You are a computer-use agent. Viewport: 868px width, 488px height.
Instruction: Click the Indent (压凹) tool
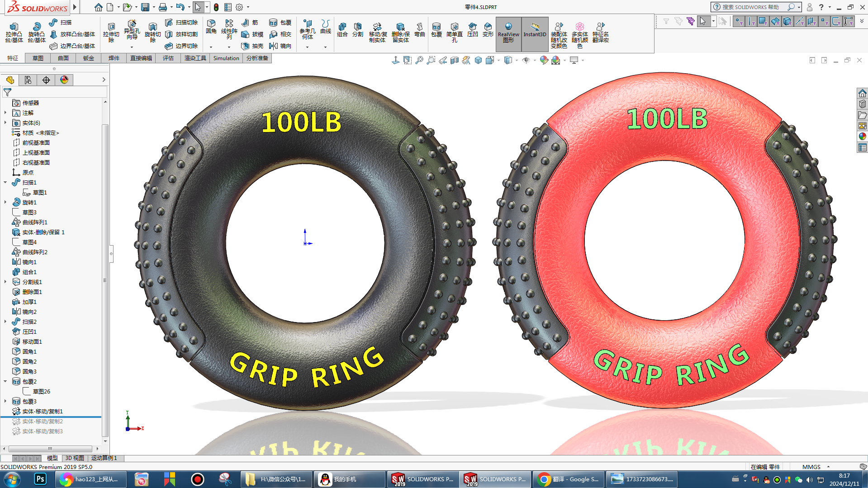coord(472,30)
